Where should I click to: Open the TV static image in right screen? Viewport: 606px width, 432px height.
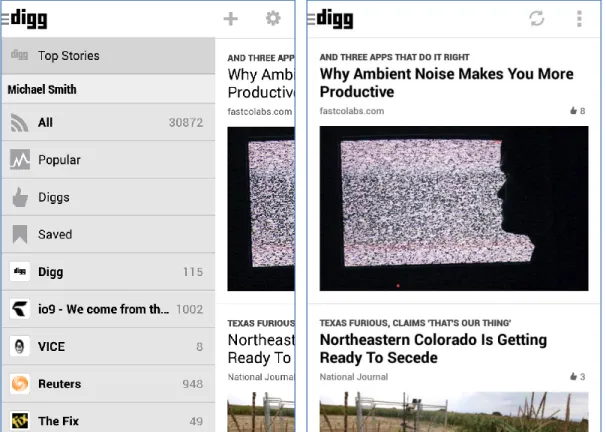tap(454, 208)
